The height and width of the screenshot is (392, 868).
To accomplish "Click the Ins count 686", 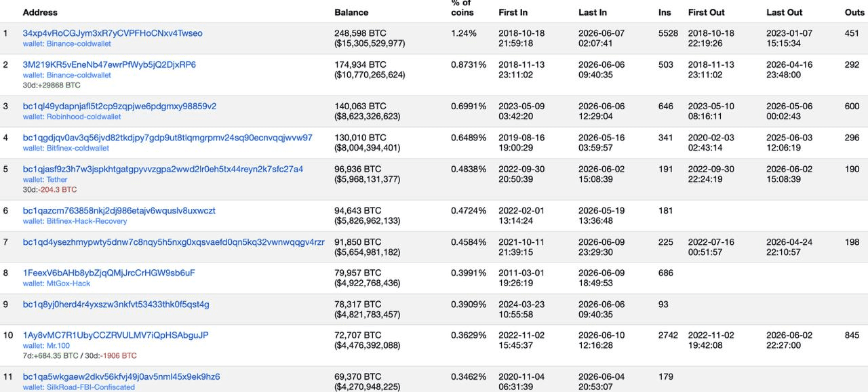I will pyautogui.click(x=666, y=273).
